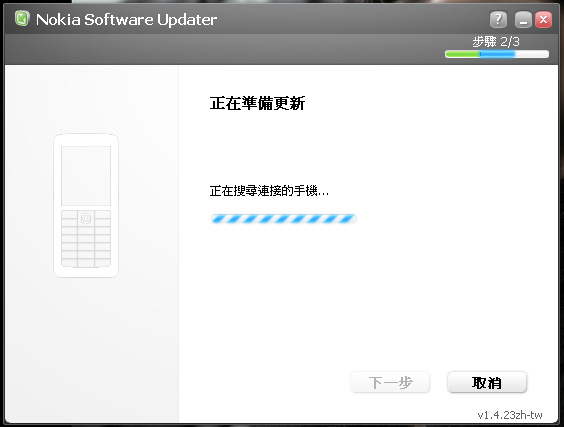The image size is (564, 427).
Task: Click the greyed-out 下一步 next button
Action: (390, 382)
